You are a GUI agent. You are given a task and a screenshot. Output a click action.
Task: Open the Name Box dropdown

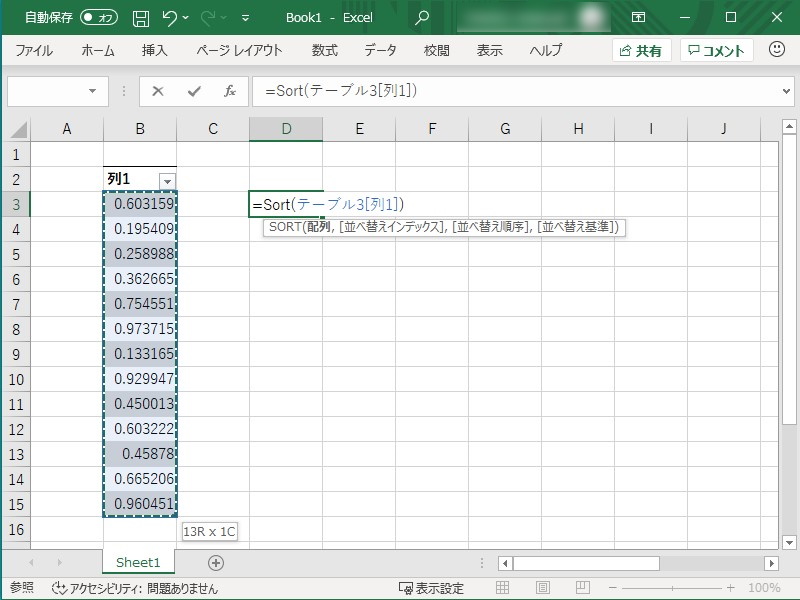pyautogui.click(x=92, y=91)
